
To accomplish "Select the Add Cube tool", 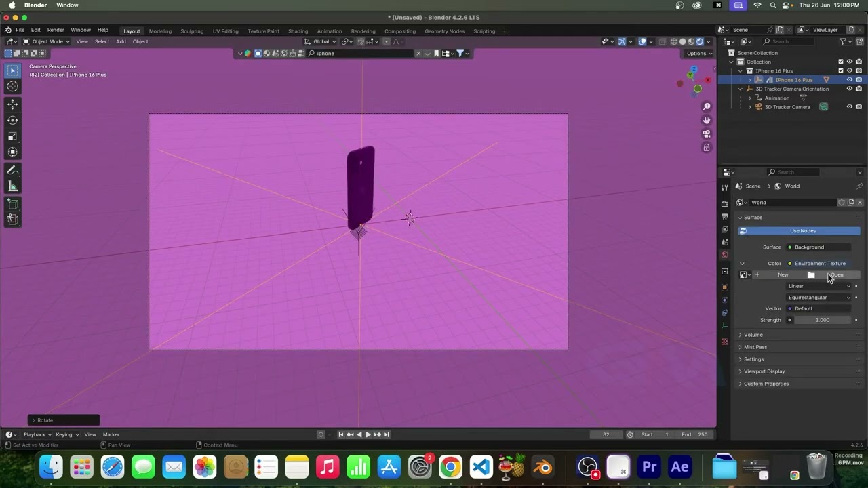I will pos(12,203).
